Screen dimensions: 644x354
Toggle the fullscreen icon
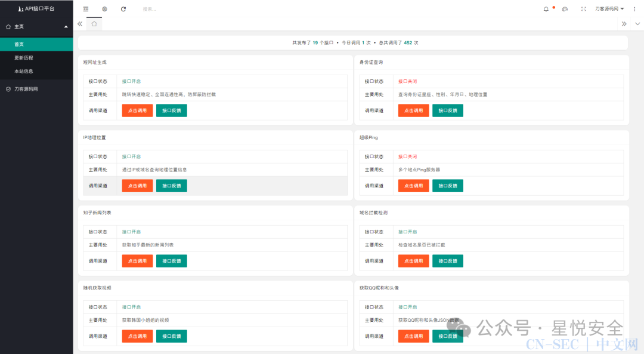click(x=583, y=9)
